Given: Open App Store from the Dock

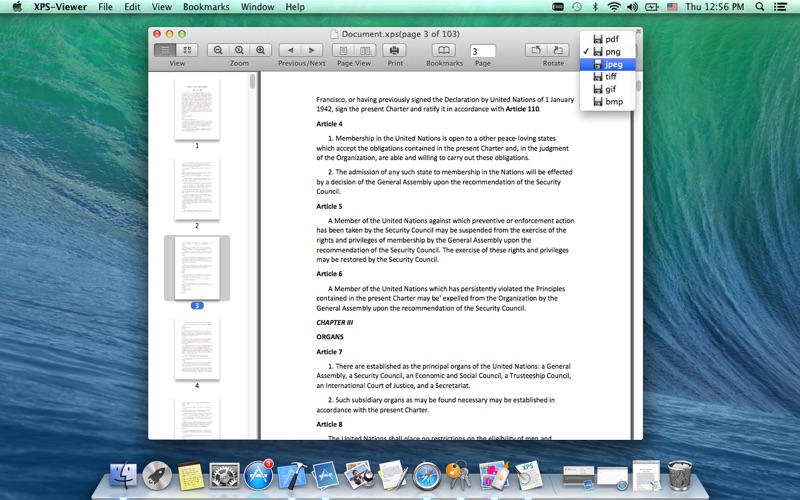Looking at the screenshot, I should 258,476.
